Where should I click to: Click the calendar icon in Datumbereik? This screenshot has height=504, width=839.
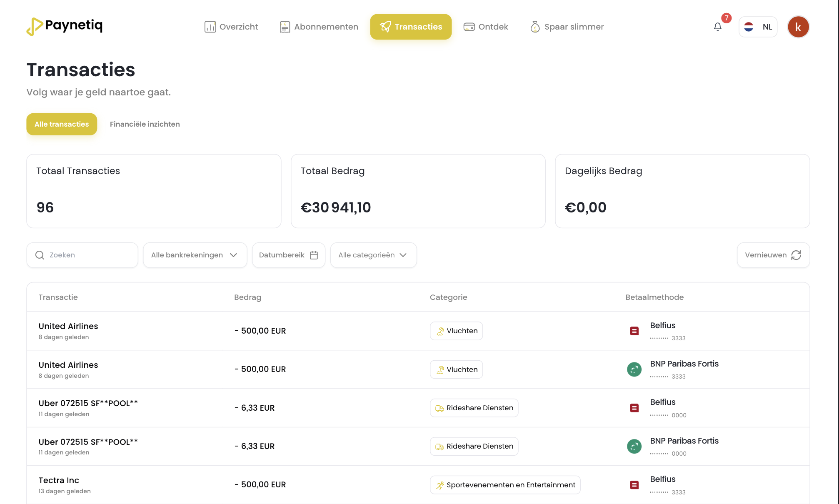[314, 255]
